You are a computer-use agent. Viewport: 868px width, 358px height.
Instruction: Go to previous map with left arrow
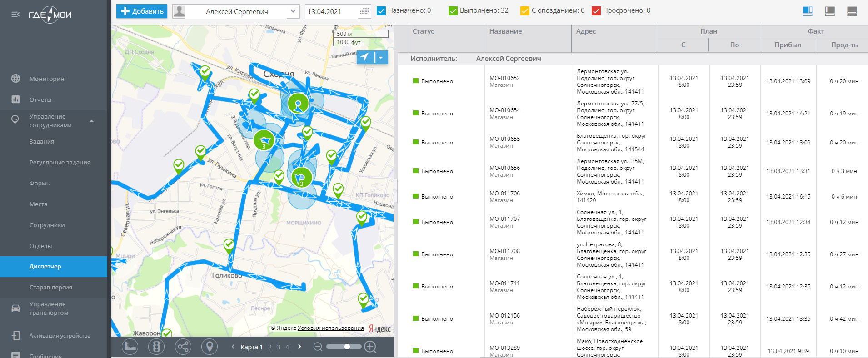click(233, 347)
